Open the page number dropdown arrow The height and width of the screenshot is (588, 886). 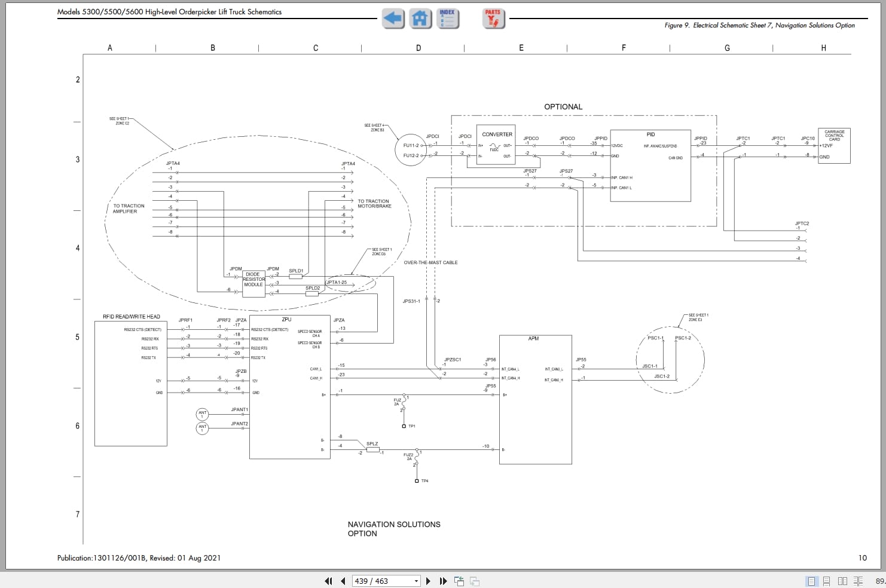(417, 581)
